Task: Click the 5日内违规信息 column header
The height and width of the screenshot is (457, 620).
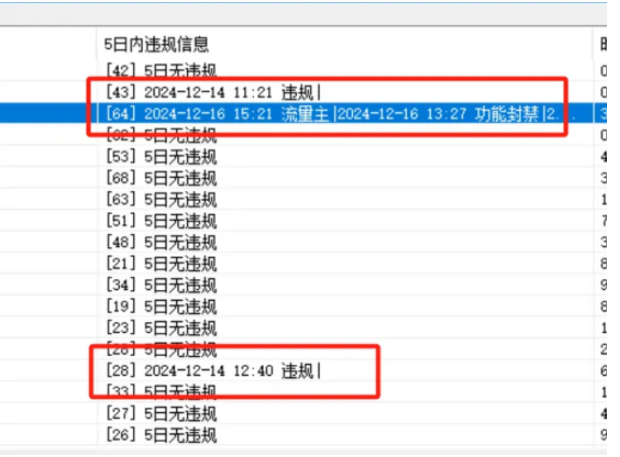Action: coord(156,45)
